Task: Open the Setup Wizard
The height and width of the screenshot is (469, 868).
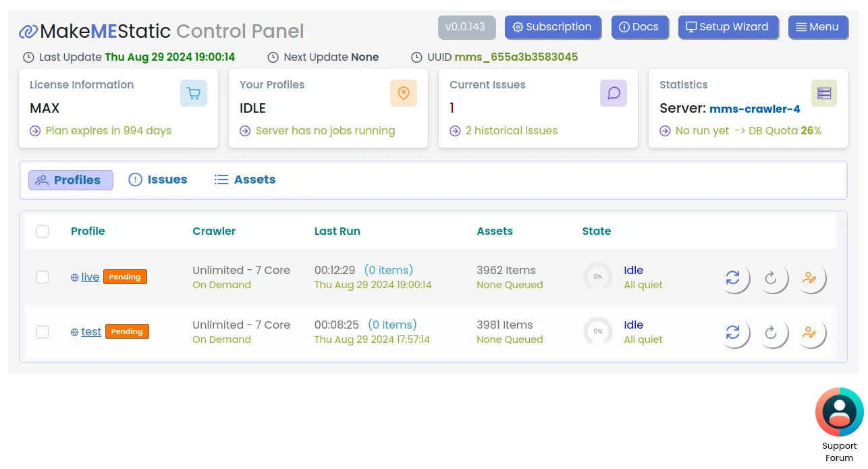Action: point(728,27)
